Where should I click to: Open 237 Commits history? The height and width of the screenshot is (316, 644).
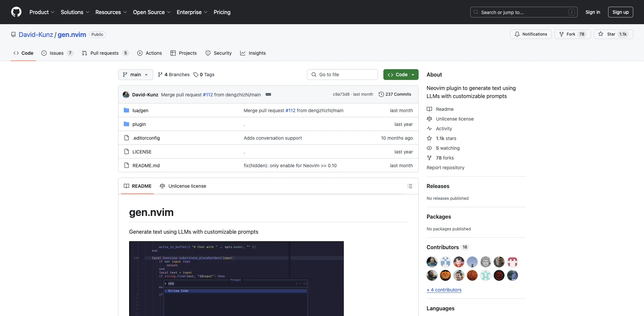[395, 94]
